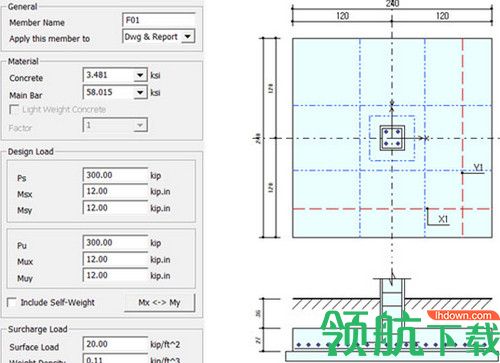Click the Material group label
The image size is (500, 363).
click(23, 61)
